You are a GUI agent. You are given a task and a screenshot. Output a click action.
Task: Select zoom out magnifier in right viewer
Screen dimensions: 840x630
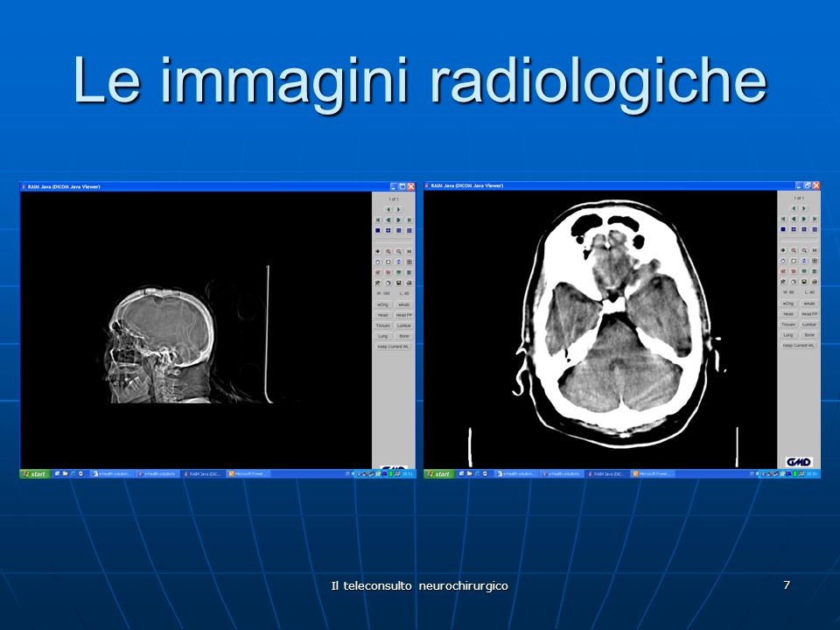point(804,250)
